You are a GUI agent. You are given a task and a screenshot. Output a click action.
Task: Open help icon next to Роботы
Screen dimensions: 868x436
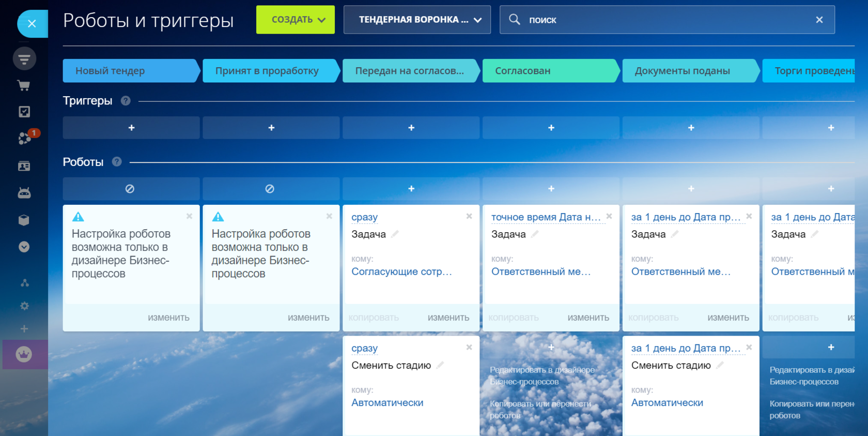click(117, 162)
